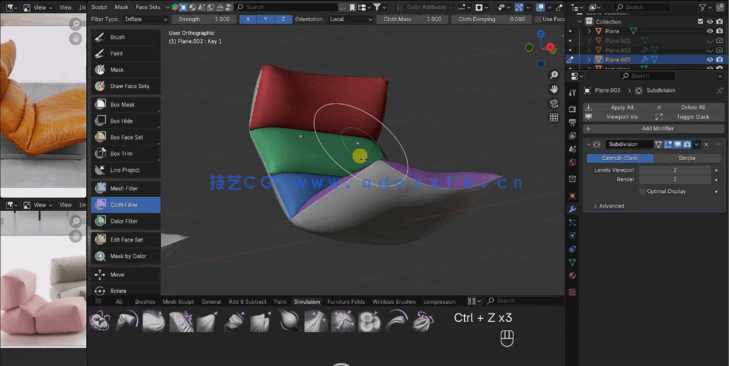Expand Plane.003 in the outliner
This screenshot has height=366, width=730.
(589, 60)
